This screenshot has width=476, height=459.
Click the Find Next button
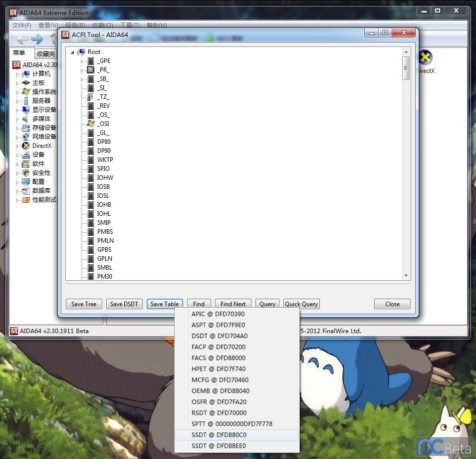coord(233,304)
